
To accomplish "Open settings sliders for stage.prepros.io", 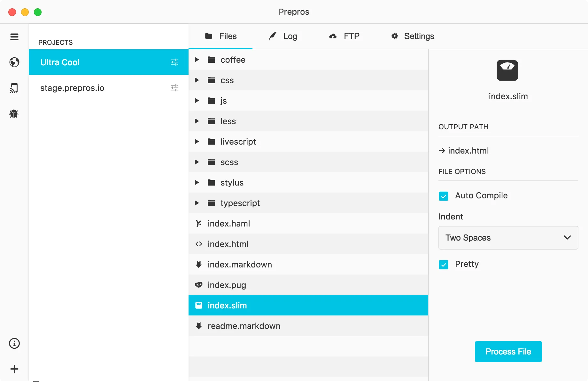I will 174,88.
